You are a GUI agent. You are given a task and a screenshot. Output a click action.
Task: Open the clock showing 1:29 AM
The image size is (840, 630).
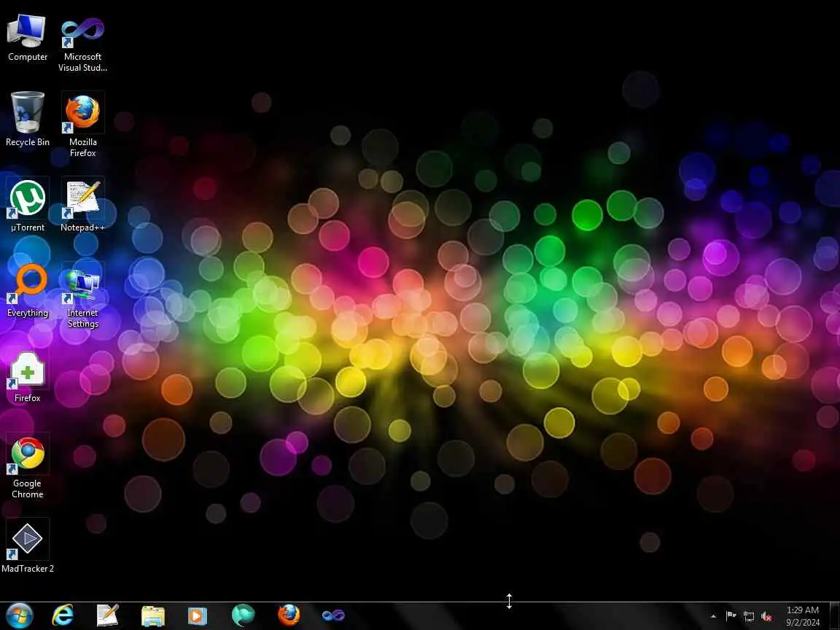(803, 616)
